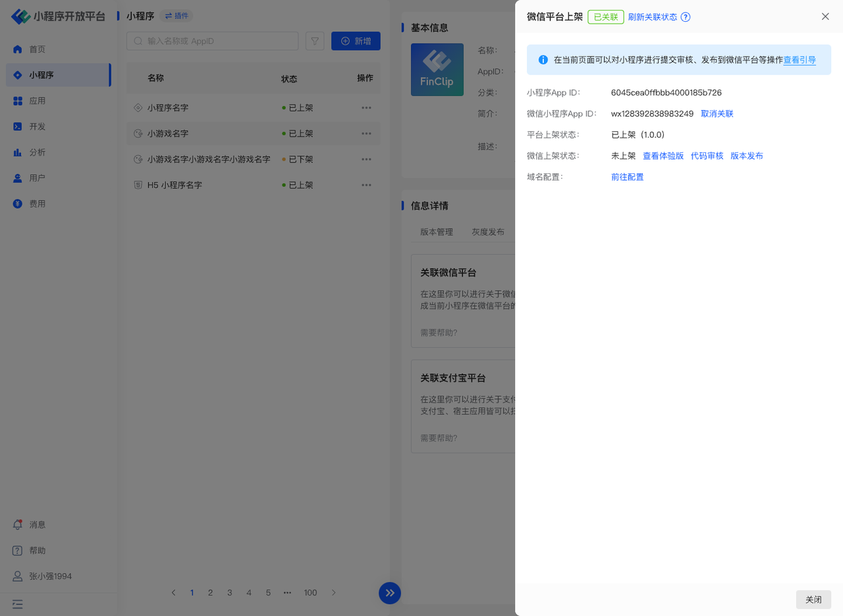Click the 取消关联 link

[x=717, y=114]
